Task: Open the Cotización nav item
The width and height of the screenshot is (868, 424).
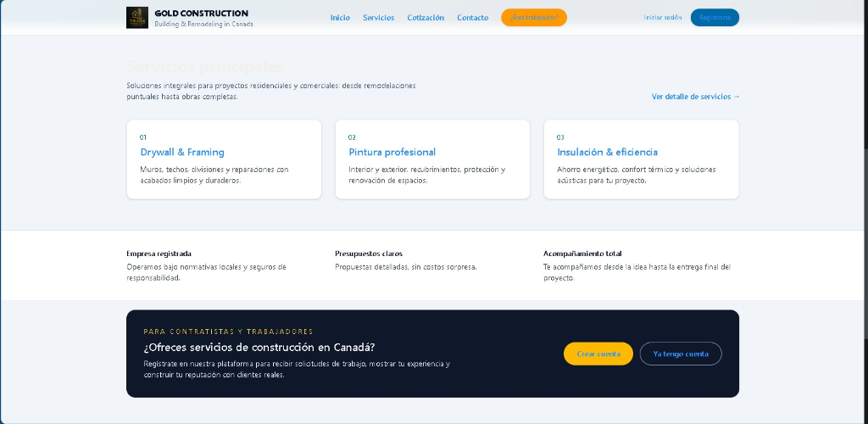Action: coord(426,18)
